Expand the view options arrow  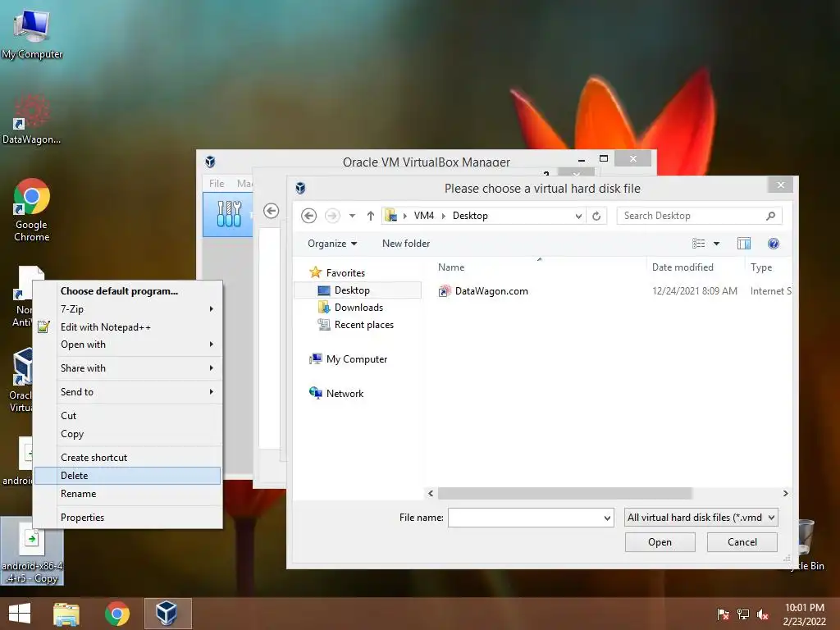click(716, 244)
